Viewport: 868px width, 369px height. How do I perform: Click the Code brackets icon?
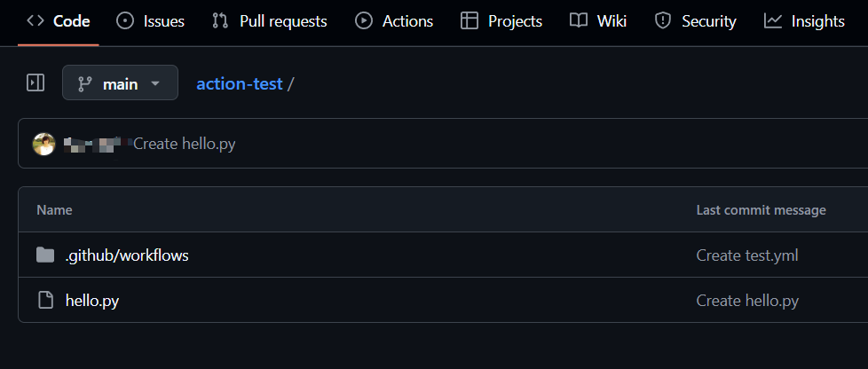click(36, 21)
